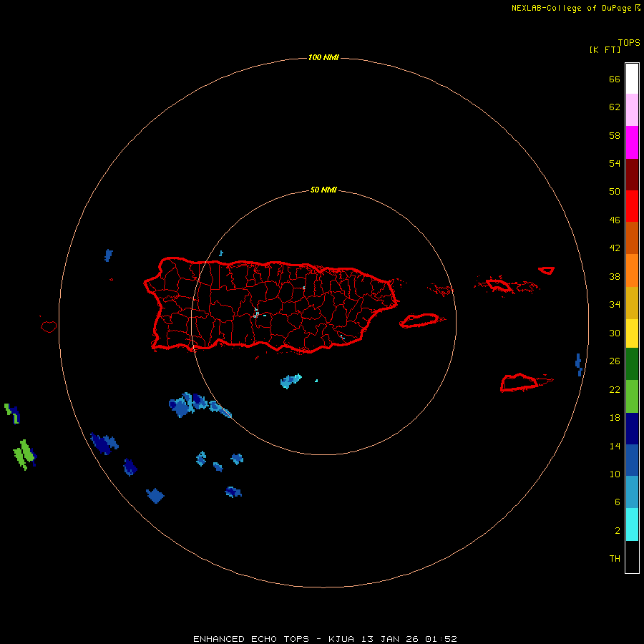This screenshot has height=644, width=644.
Task: Click the "58" legend value
Action: pos(615,135)
